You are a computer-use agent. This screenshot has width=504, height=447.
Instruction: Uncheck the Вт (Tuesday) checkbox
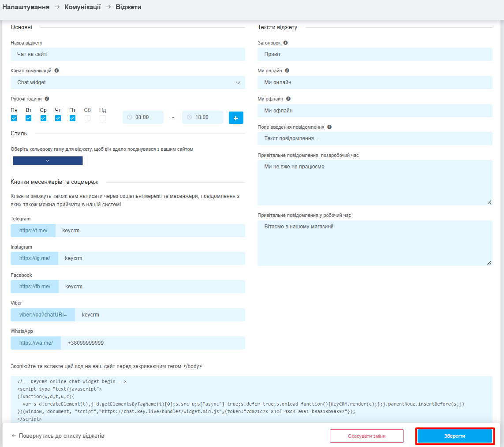(29, 118)
